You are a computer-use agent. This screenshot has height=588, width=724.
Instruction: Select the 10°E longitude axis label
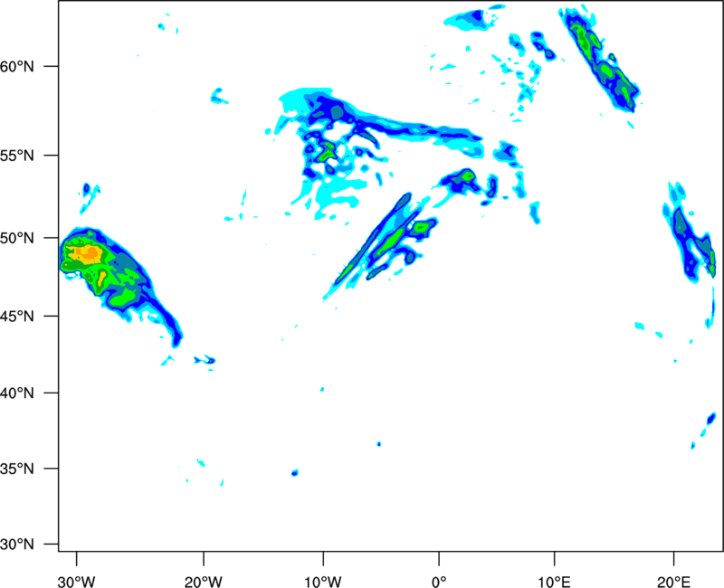(554, 582)
